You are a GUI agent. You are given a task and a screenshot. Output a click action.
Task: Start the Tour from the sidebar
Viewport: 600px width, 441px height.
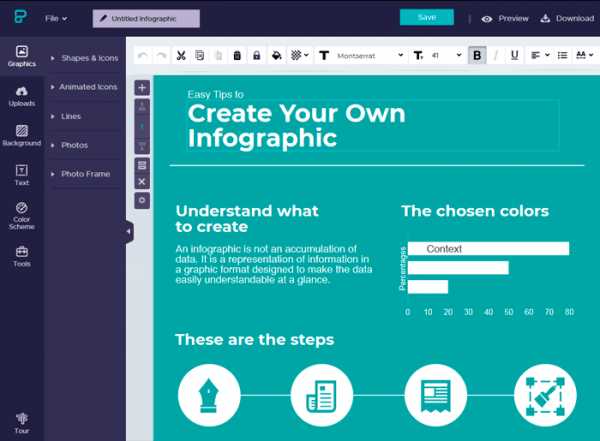coord(22,423)
